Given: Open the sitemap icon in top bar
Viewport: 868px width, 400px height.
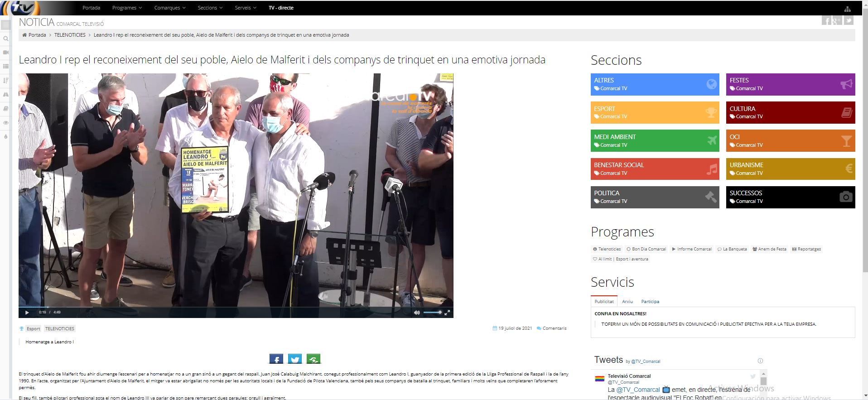Looking at the screenshot, I should click(x=847, y=9).
